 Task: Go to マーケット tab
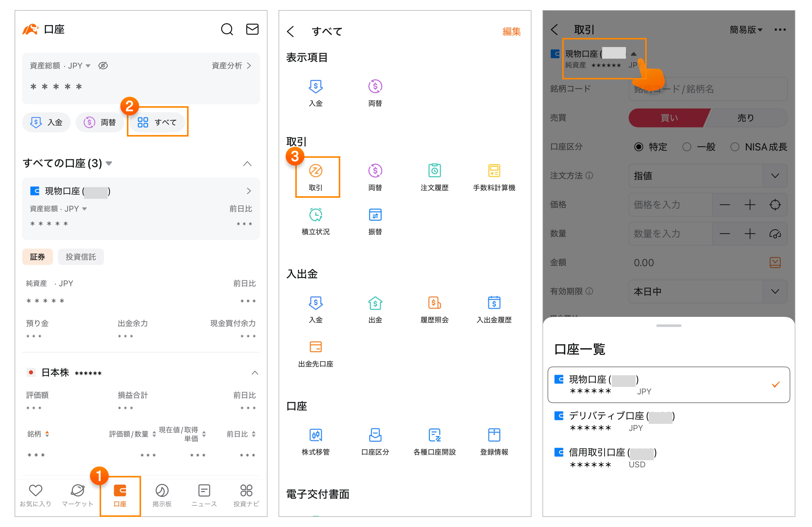77,496
